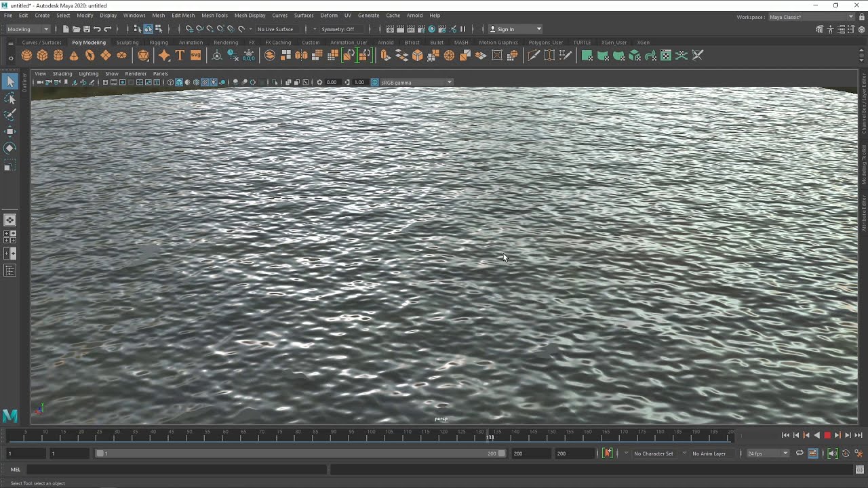This screenshot has width=868, height=488.
Task: Select the Lasso tool in toolbox
Action: [x=10, y=99]
